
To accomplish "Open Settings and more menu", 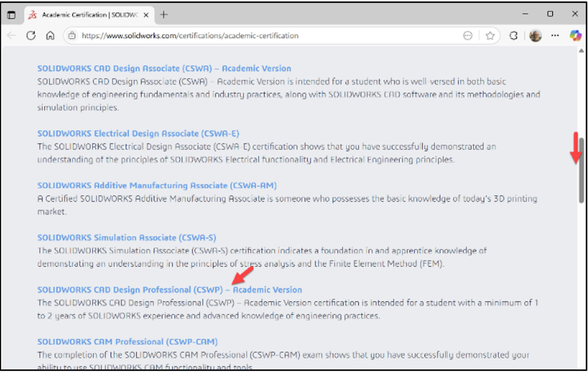I will (555, 36).
